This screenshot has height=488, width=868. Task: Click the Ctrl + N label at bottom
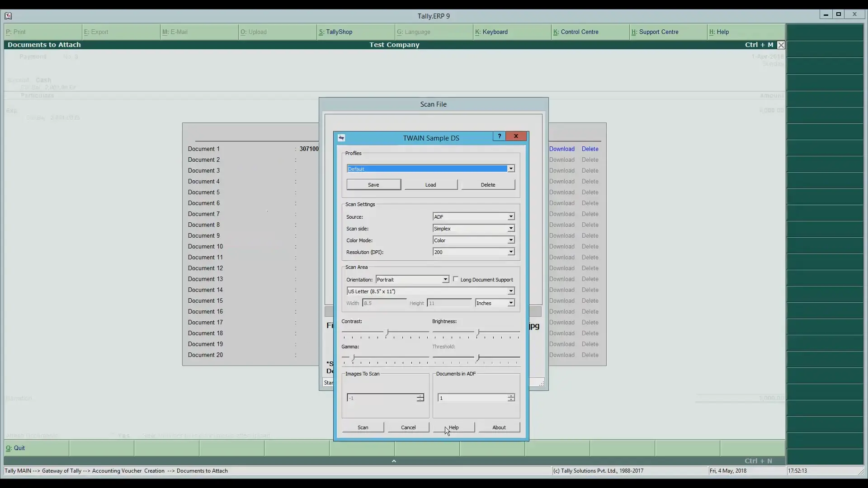click(759, 461)
